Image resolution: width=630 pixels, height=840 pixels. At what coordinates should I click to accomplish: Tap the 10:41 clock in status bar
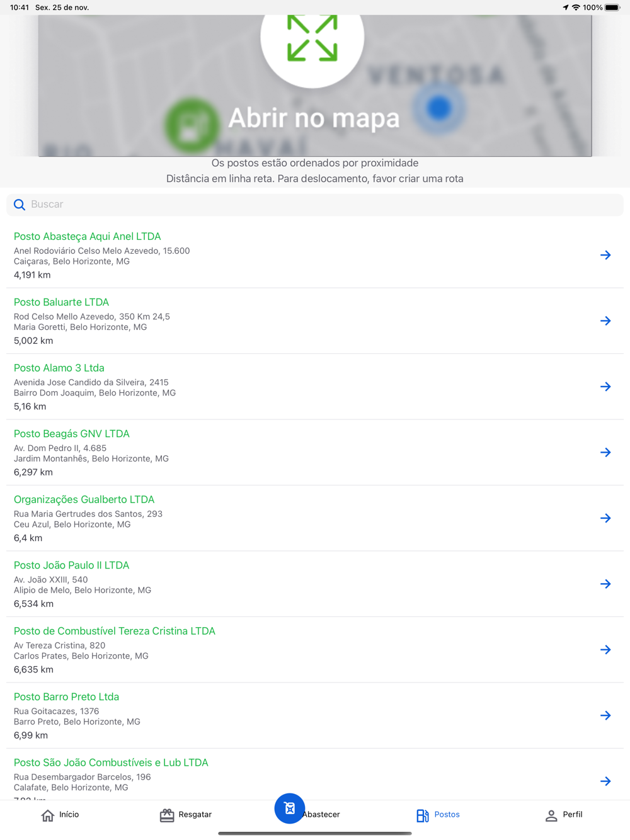(x=20, y=8)
